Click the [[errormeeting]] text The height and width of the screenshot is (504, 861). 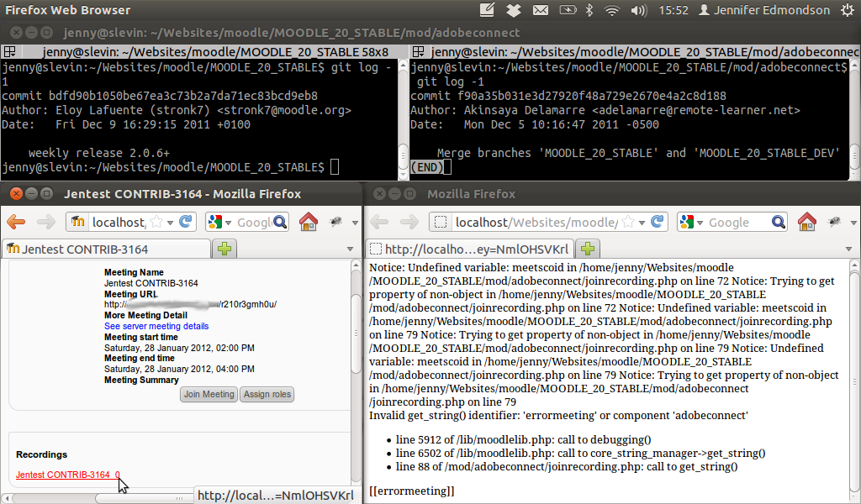click(x=412, y=491)
